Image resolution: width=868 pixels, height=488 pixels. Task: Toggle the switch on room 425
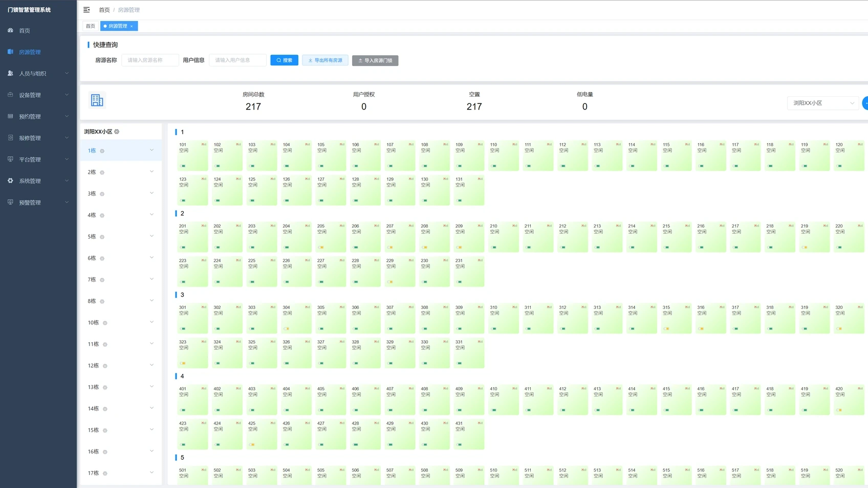[x=252, y=445]
